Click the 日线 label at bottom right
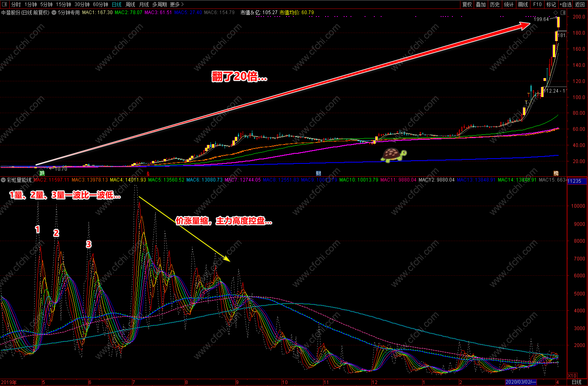Viewport: 588px width, 386px height. [x=577, y=382]
